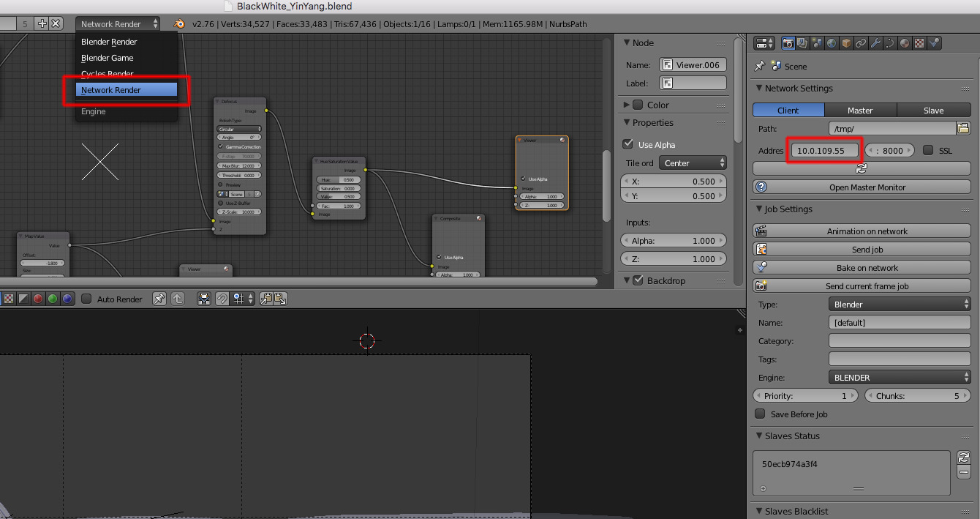Toggle the Auto Render checkbox

(86, 299)
